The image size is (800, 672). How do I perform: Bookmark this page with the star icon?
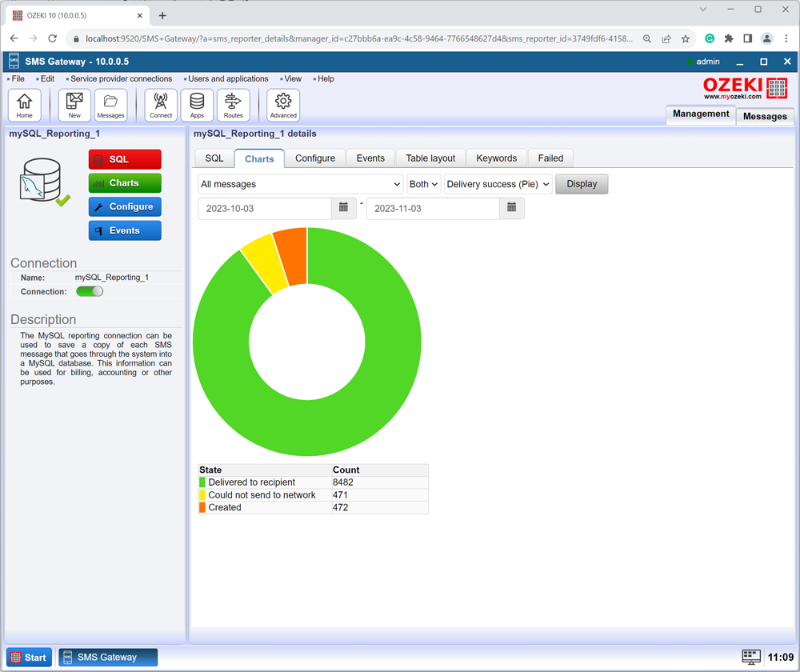[686, 38]
